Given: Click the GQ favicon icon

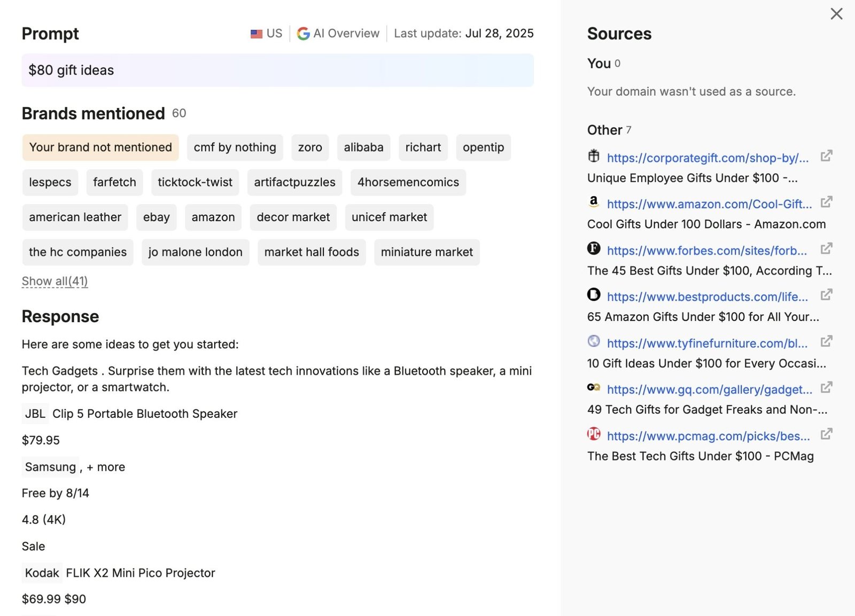Looking at the screenshot, I should (x=594, y=387).
